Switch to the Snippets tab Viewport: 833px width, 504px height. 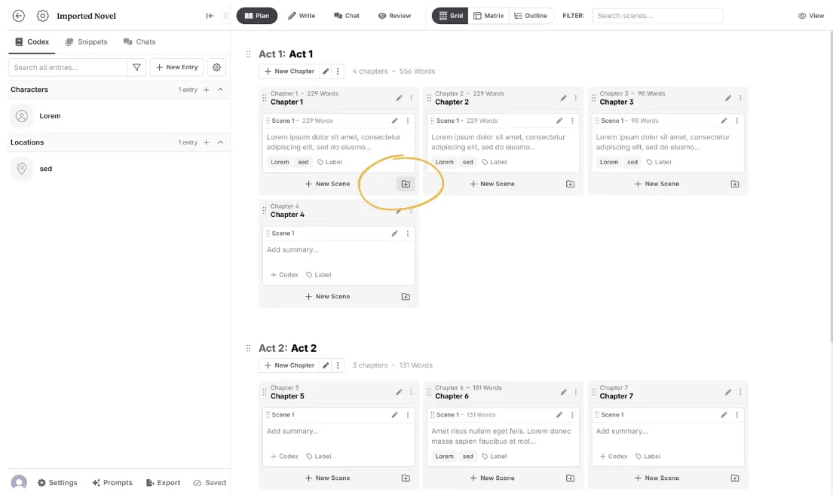coord(87,41)
